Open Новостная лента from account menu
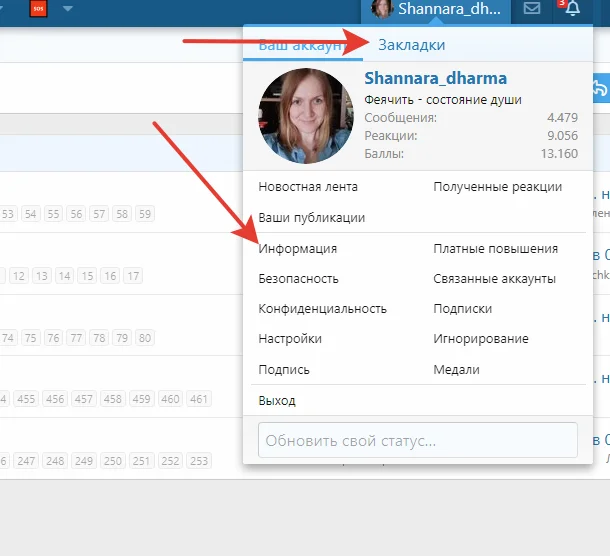The image size is (610, 556). 307,187
